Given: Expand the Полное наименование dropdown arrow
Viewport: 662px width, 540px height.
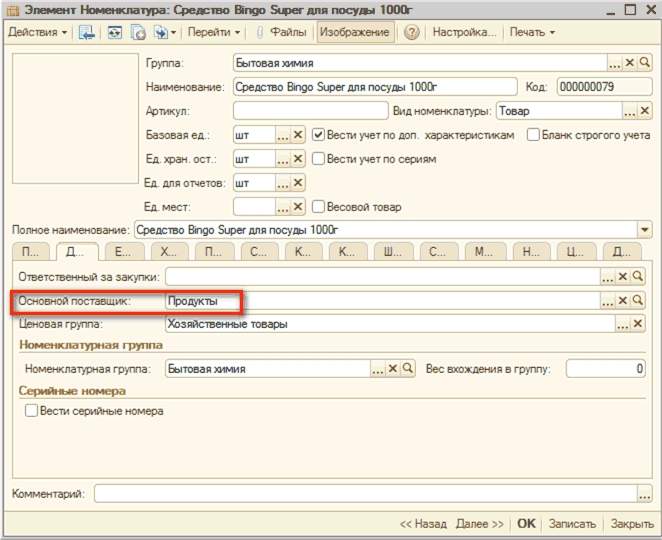Looking at the screenshot, I should click(x=642, y=230).
